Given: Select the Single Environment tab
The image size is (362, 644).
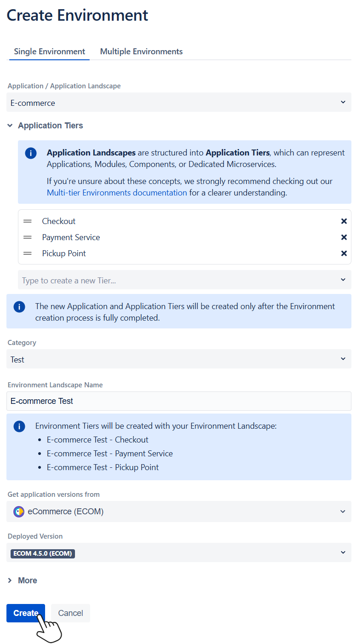Looking at the screenshot, I should click(x=50, y=52).
